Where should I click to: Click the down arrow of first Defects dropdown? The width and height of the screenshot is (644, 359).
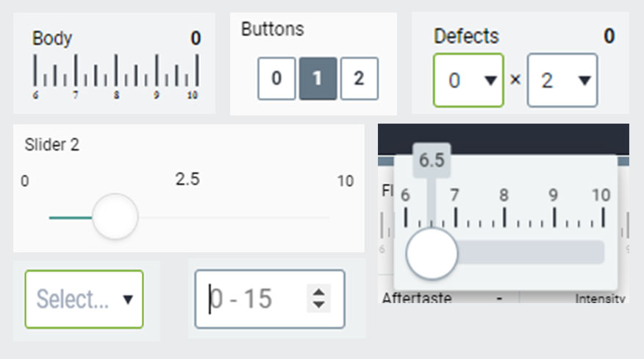click(x=490, y=81)
